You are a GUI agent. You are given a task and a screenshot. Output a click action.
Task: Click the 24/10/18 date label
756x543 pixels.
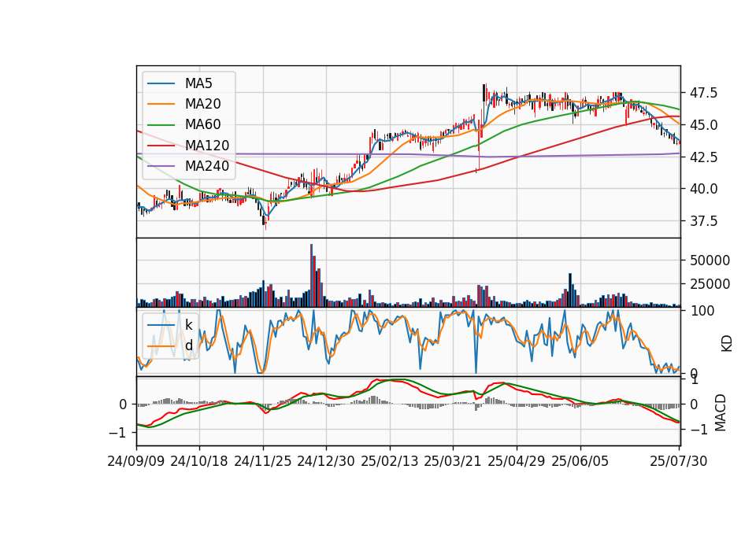point(199,461)
